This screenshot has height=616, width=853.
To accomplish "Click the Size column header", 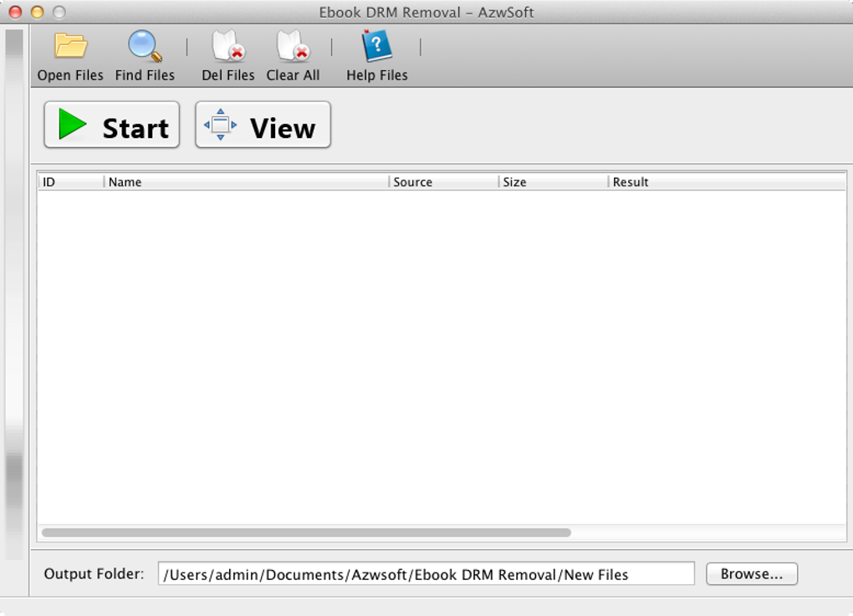I will [554, 182].
